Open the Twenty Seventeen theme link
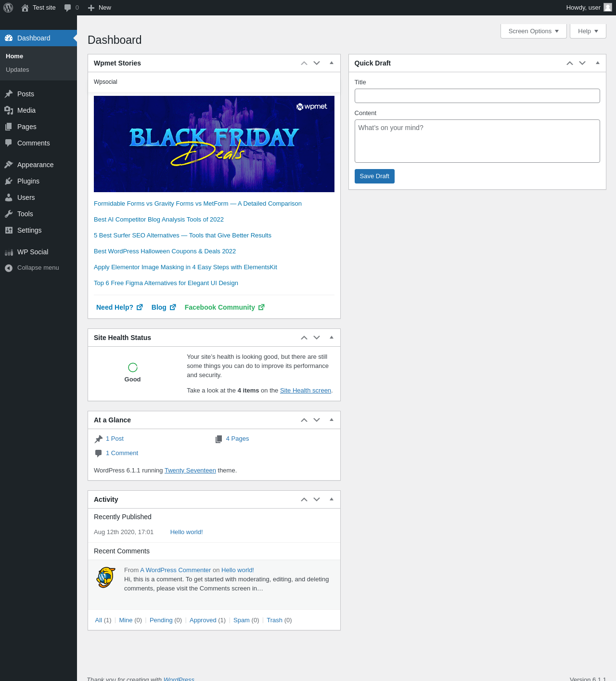Viewport: 616px width, 681px height. pyautogui.click(x=190, y=471)
